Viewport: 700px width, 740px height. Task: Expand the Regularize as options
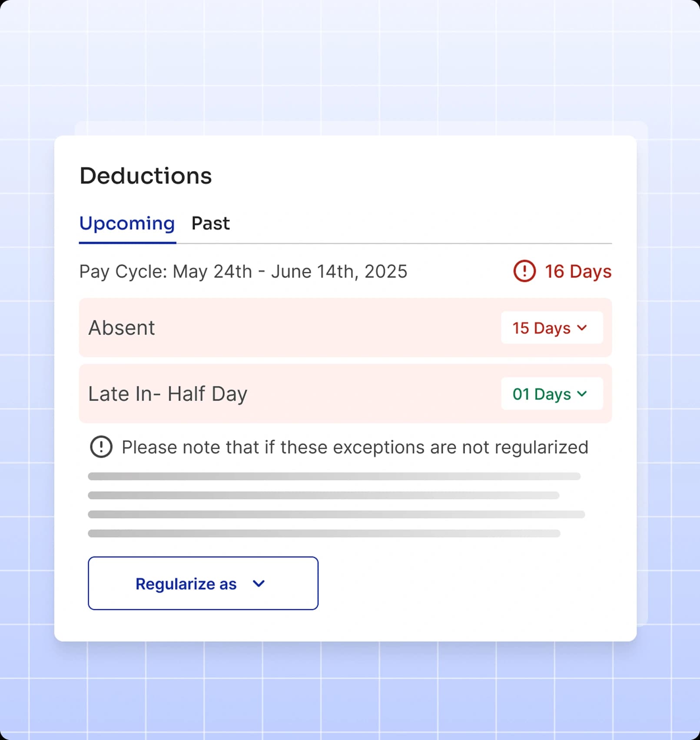click(202, 583)
